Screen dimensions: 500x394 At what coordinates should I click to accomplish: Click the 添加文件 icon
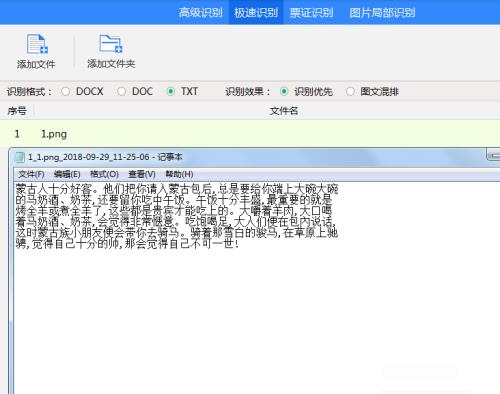pos(37,44)
